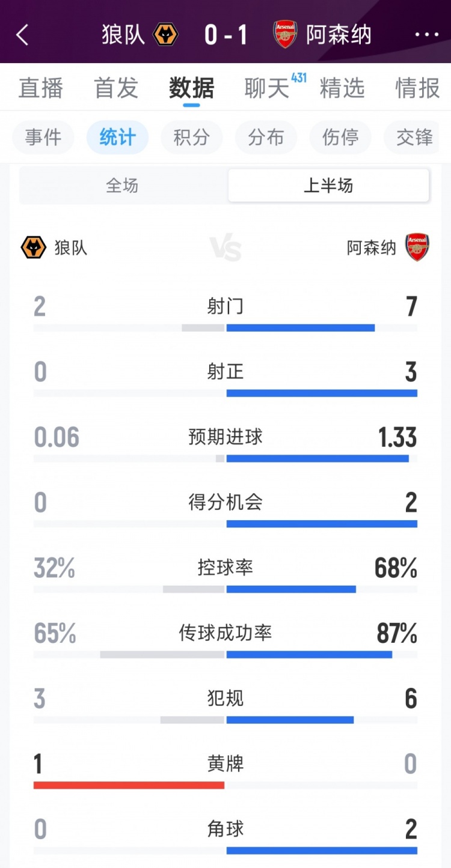451x868 pixels.
Task: Open the 直播 tab
Action: [x=41, y=88]
